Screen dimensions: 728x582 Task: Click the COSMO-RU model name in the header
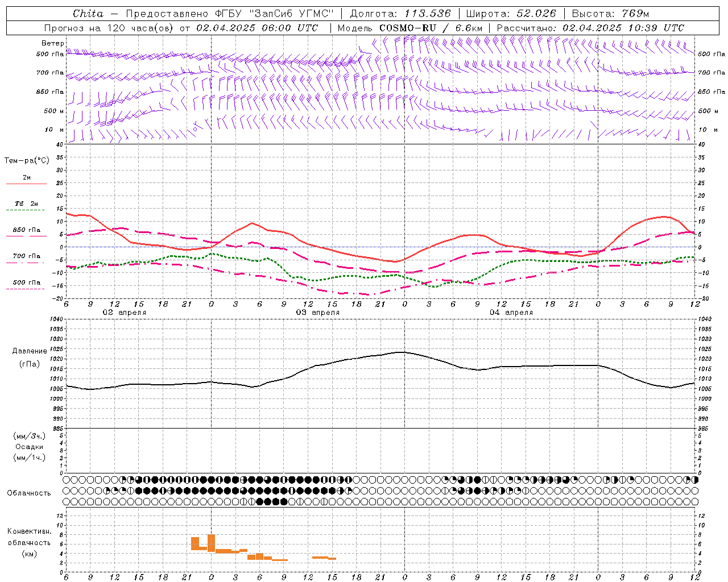point(404,28)
